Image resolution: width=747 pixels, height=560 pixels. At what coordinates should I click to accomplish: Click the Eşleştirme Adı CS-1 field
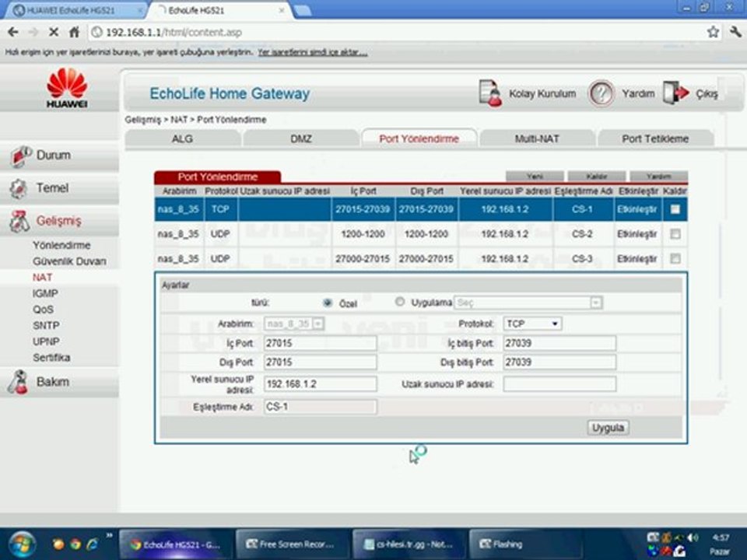(320, 407)
